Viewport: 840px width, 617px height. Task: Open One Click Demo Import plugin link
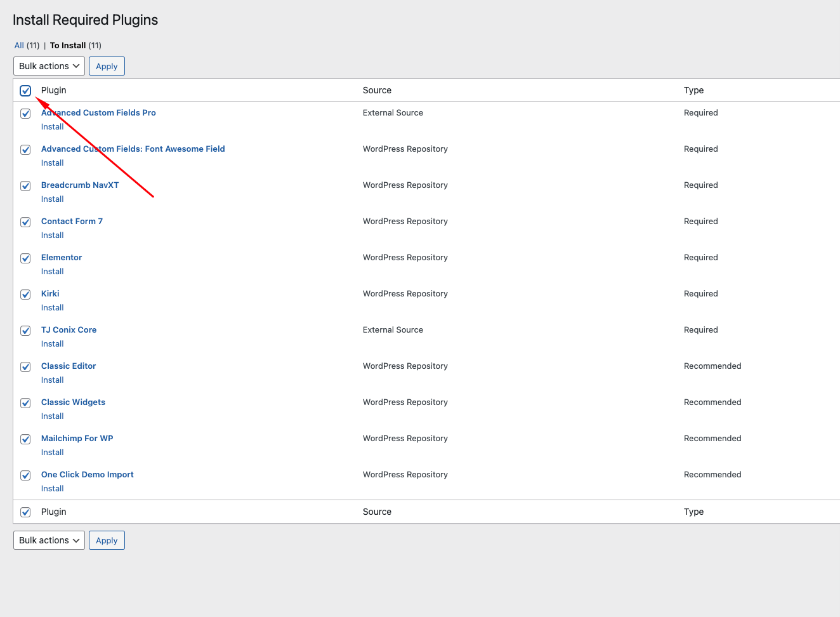pos(88,474)
